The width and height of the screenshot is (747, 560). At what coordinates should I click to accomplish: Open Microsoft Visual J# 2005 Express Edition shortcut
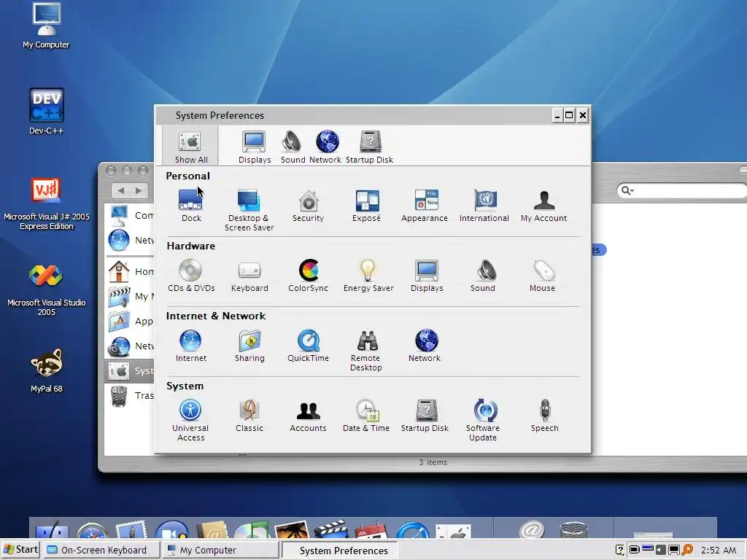46,204
